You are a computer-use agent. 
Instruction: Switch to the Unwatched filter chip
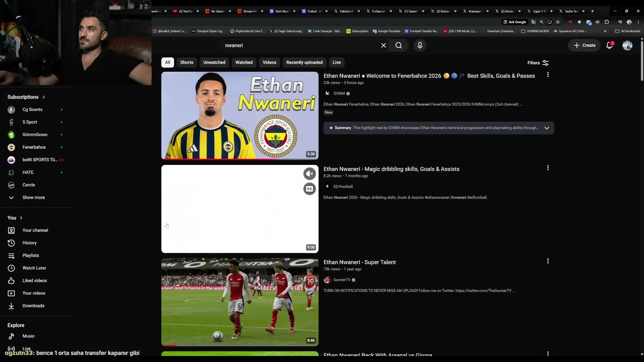tap(214, 62)
